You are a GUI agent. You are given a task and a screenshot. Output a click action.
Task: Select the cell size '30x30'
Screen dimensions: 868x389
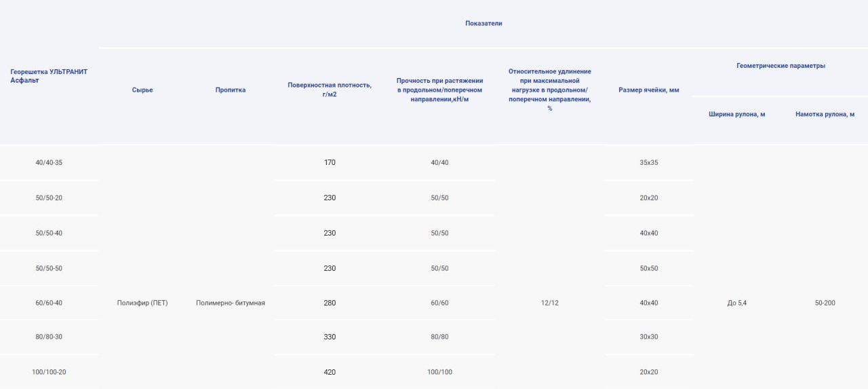649,337
